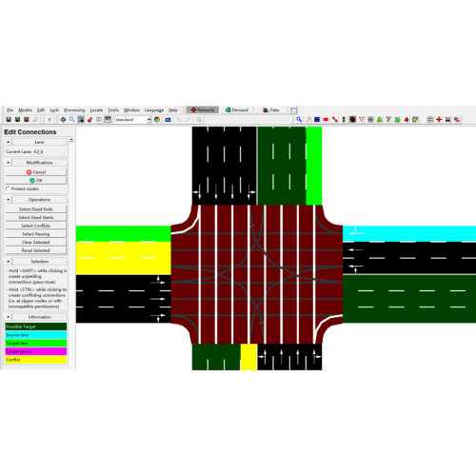Click the Information section header

39,317
